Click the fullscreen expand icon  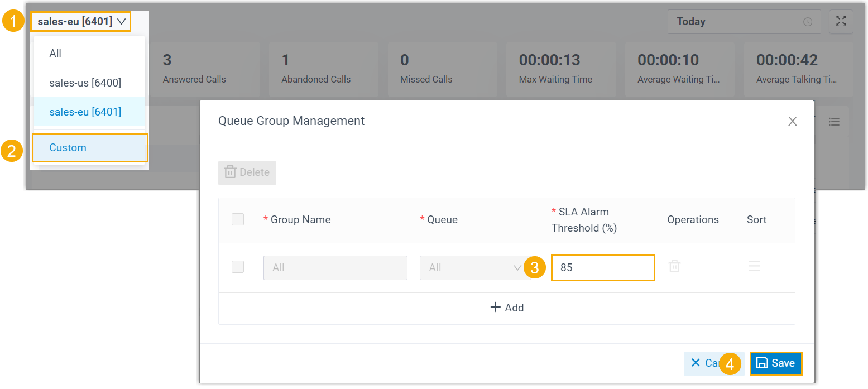tap(841, 22)
